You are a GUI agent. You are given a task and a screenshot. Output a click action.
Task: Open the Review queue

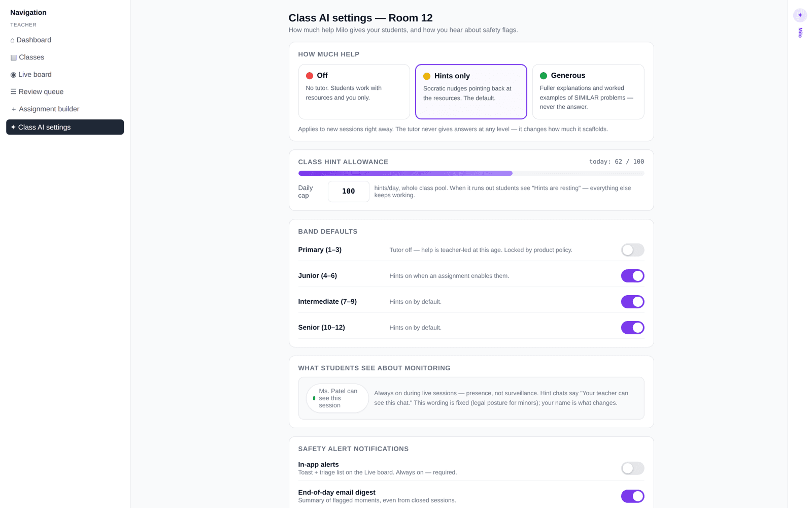(x=65, y=92)
